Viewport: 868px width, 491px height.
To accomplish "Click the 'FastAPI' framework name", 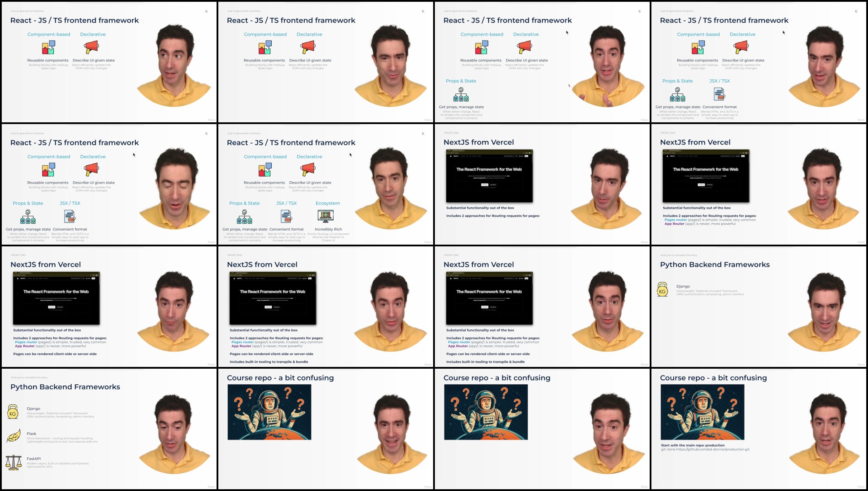I will click(x=34, y=458).
